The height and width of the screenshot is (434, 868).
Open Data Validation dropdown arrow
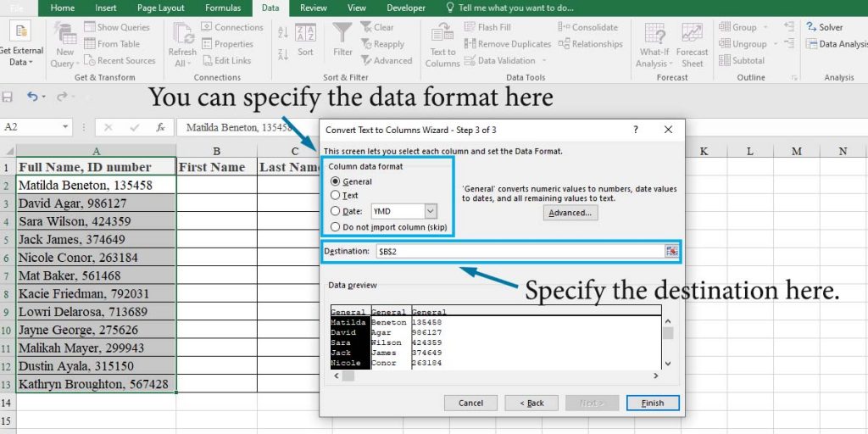tap(543, 61)
